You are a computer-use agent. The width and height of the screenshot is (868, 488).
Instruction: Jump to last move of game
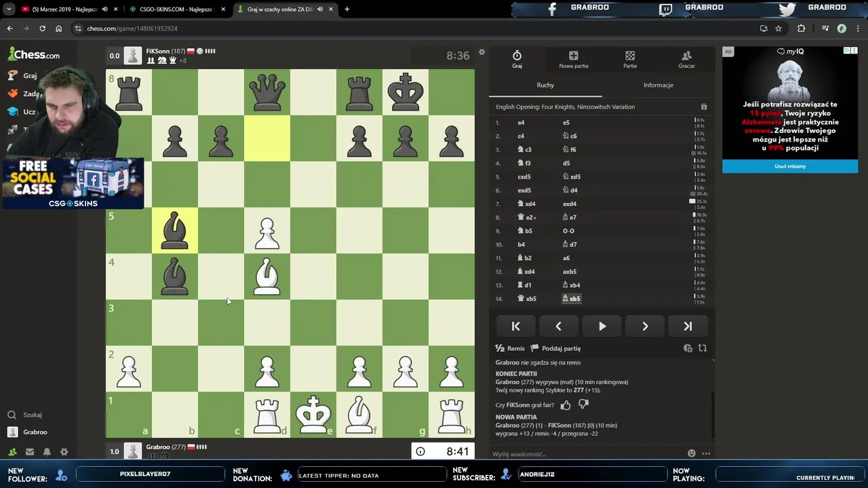pos(688,326)
